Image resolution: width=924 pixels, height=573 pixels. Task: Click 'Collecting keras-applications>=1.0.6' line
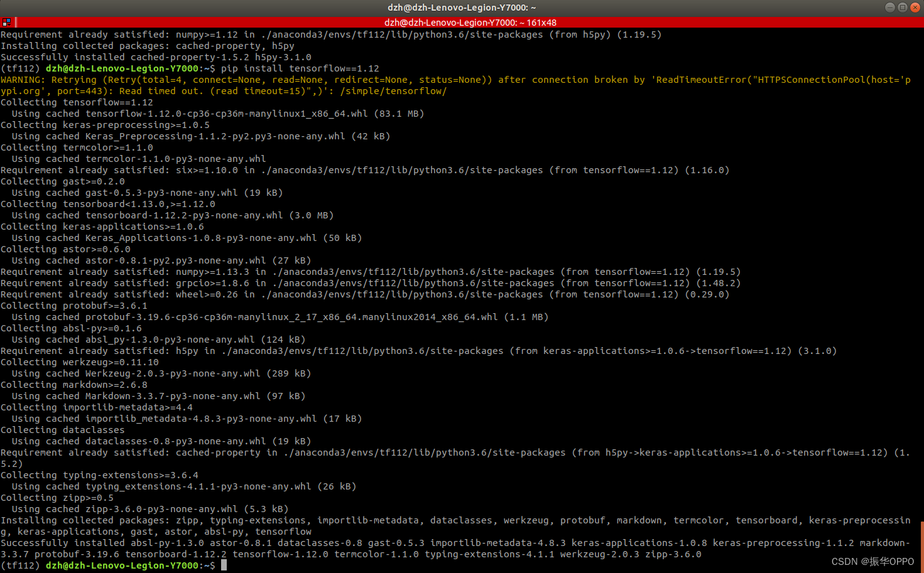click(x=102, y=227)
